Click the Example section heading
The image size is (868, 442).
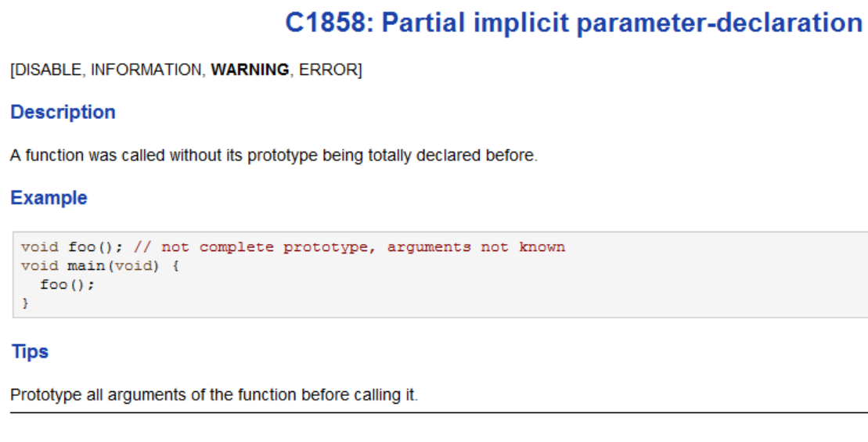[x=49, y=198]
